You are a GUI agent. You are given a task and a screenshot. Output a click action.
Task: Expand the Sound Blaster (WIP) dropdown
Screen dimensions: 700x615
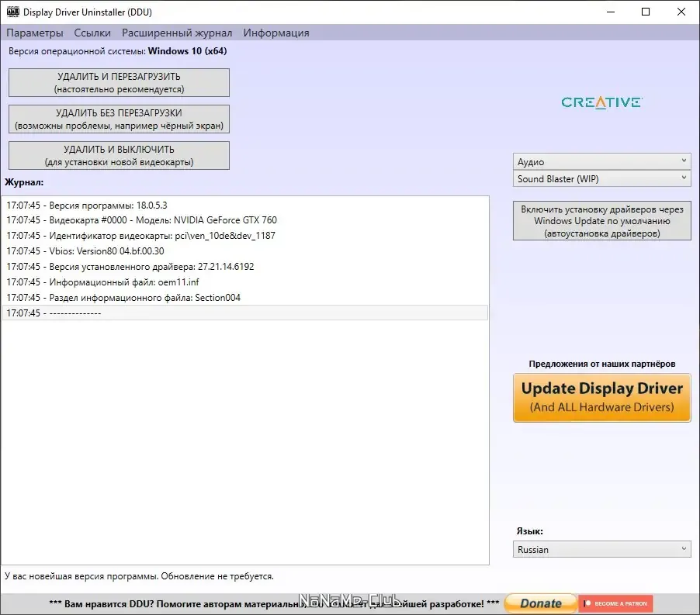click(x=601, y=179)
